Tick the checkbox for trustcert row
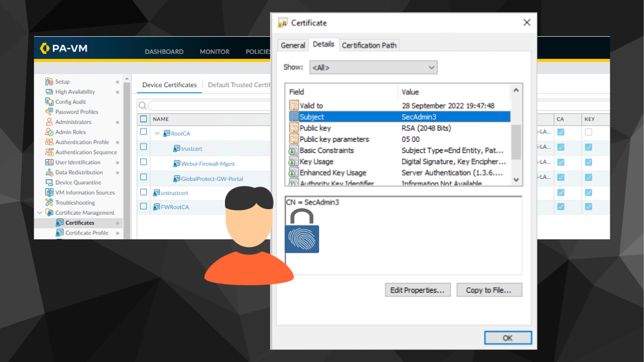Screen dimensions: 644x362 click(143, 147)
